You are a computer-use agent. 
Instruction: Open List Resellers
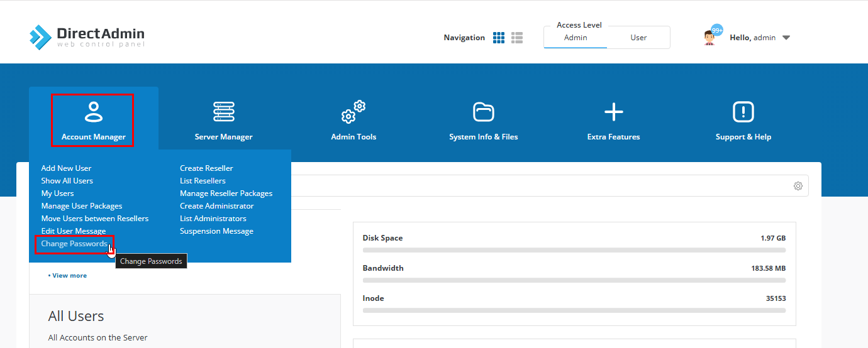coord(203,181)
